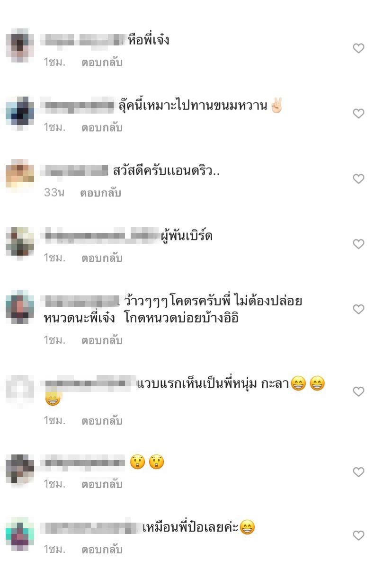Open avatar of the 'ว้าวๆๆๆ โคตรครับพี่' commenter
392x578 pixels.
click(x=20, y=307)
